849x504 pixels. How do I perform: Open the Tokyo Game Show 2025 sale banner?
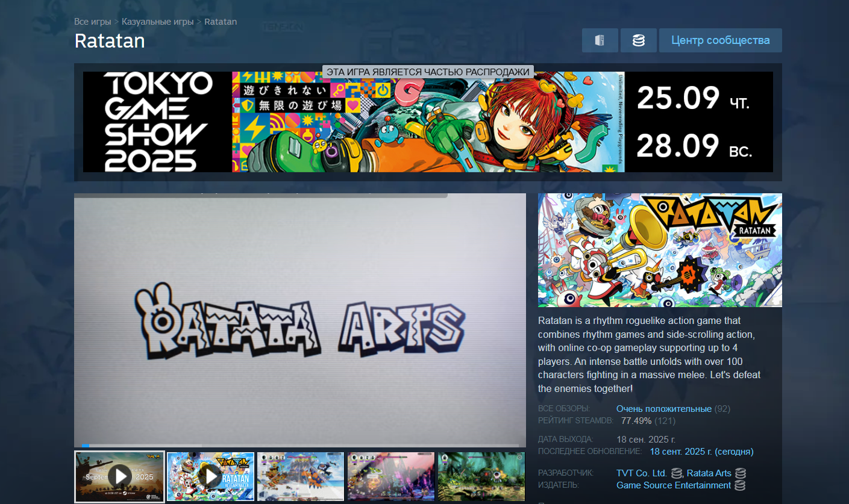click(428, 122)
